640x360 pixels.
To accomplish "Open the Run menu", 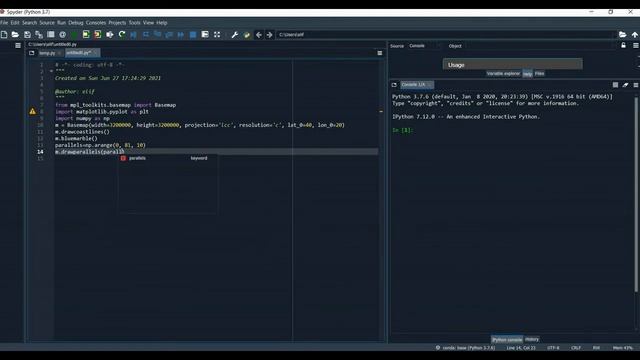I will pos(61,23).
